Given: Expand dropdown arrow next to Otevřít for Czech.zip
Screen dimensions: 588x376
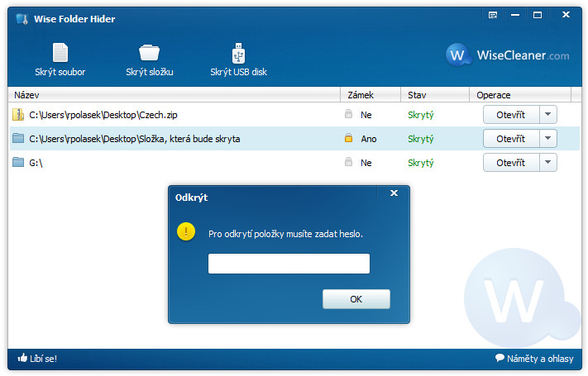Looking at the screenshot, I should tap(547, 115).
